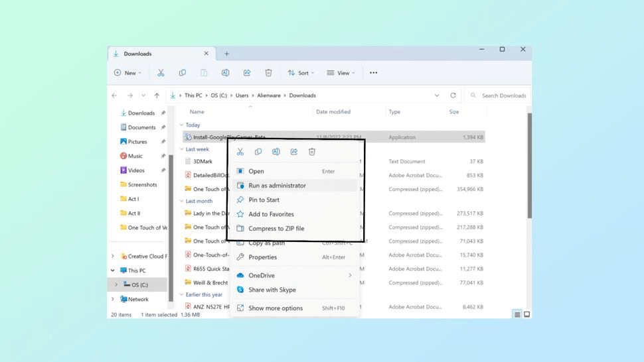
Task: Click the Share icon in context menu
Action: [x=294, y=152]
